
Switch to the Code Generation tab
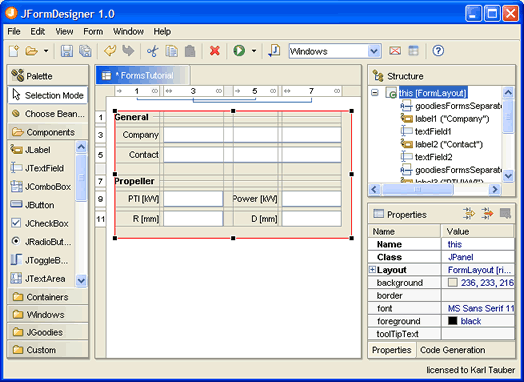[452, 350]
